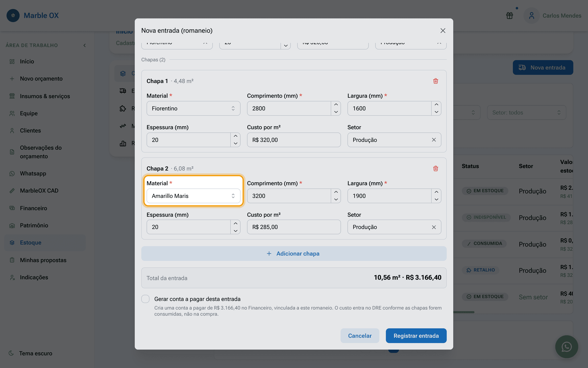Click Nova entrada button behind dialog
Viewport: 588px width, 368px height.
point(543,67)
